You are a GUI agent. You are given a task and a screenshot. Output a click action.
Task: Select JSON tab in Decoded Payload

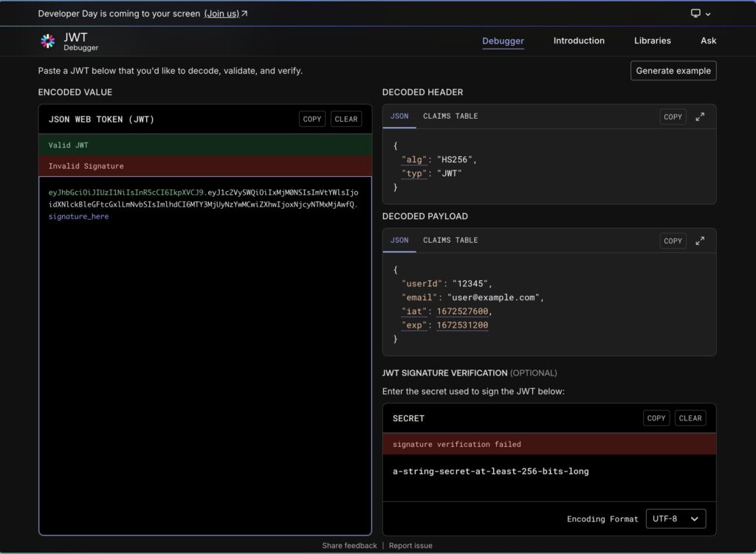point(399,240)
